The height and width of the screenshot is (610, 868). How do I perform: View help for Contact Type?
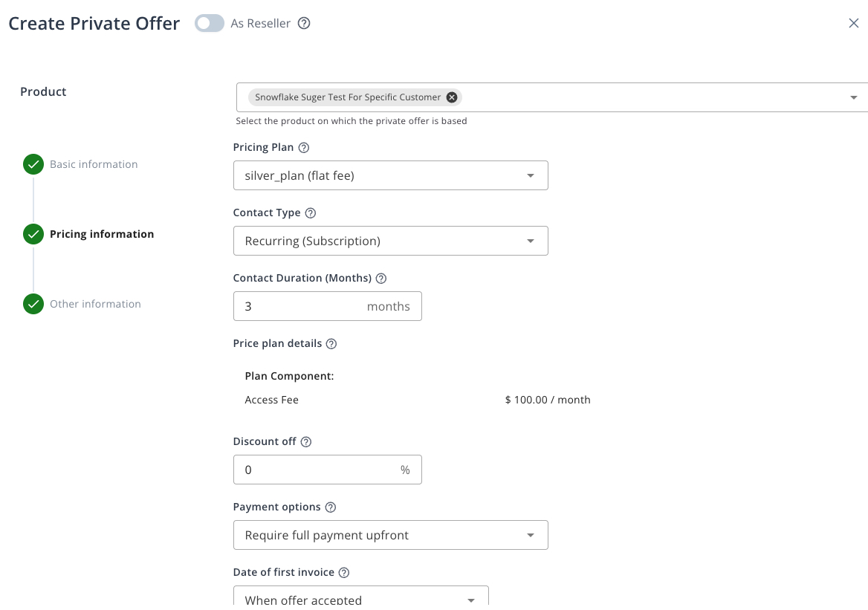tap(311, 212)
